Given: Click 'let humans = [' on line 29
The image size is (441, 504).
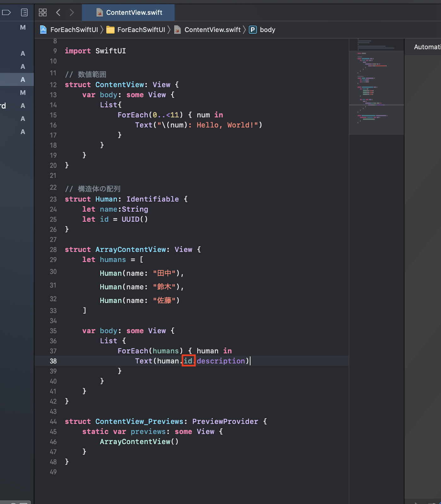Looking at the screenshot, I should (113, 260).
